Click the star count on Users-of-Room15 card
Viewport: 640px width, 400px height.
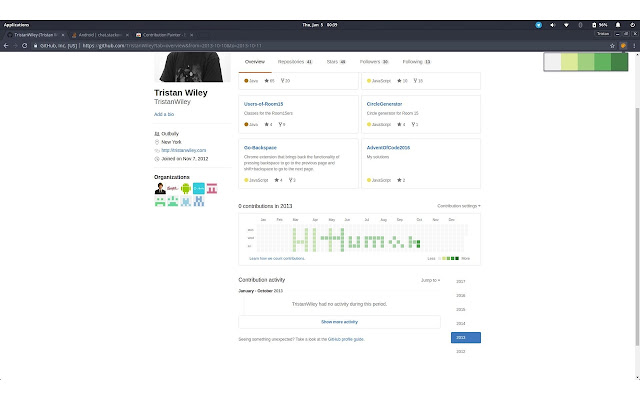tap(268, 124)
